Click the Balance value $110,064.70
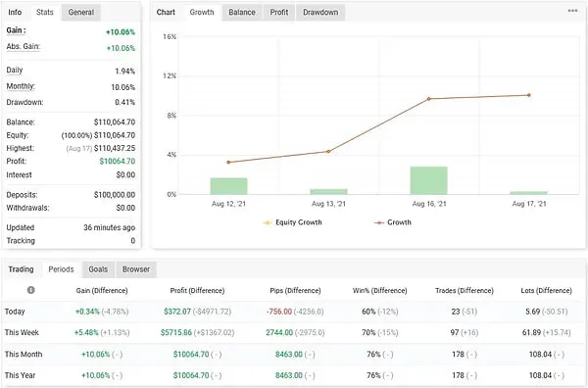588x388 pixels. [115, 122]
